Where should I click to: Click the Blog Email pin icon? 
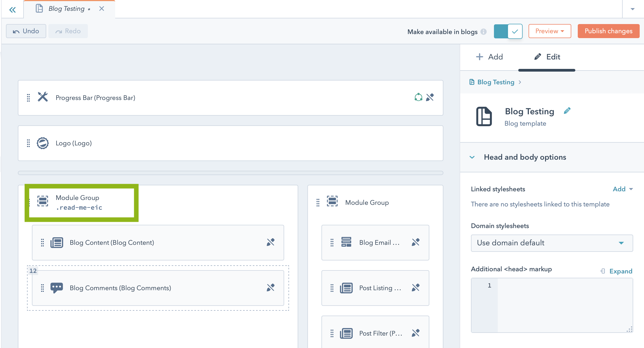click(x=416, y=242)
